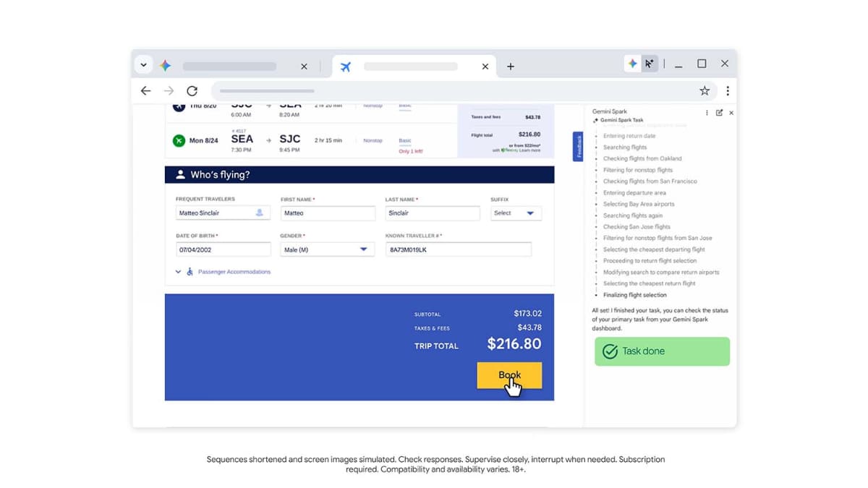Click the person icon in Who's flying header
Screen dimensions: 868x488
pyautogui.click(x=180, y=175)
